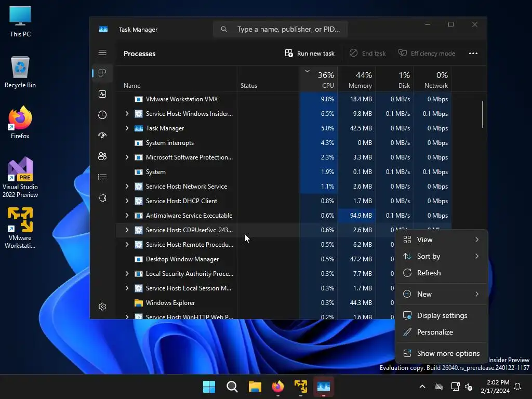
Task: Show hidden system tray icons chevron
Action: coord(422,387)
